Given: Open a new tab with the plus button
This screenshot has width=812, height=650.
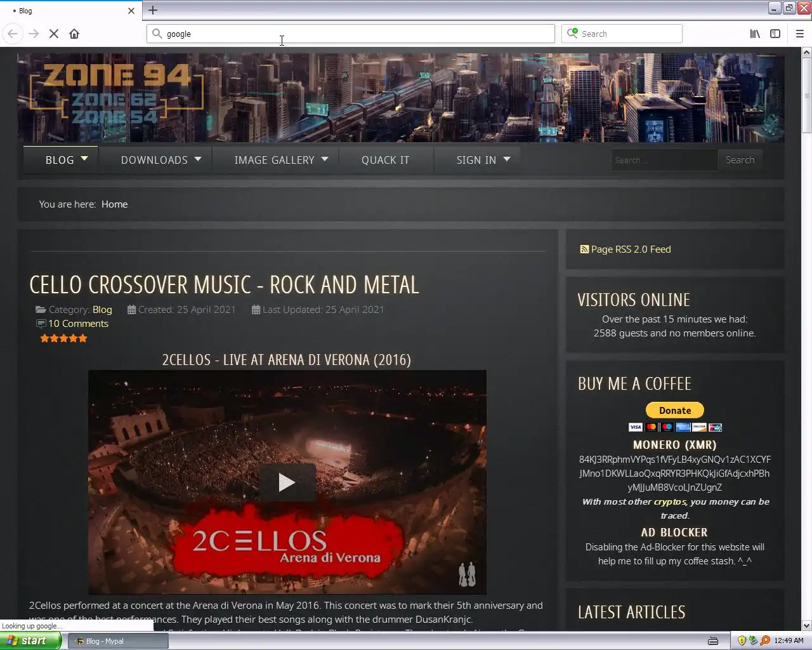Looking at the screenshot, I should 153,10.
